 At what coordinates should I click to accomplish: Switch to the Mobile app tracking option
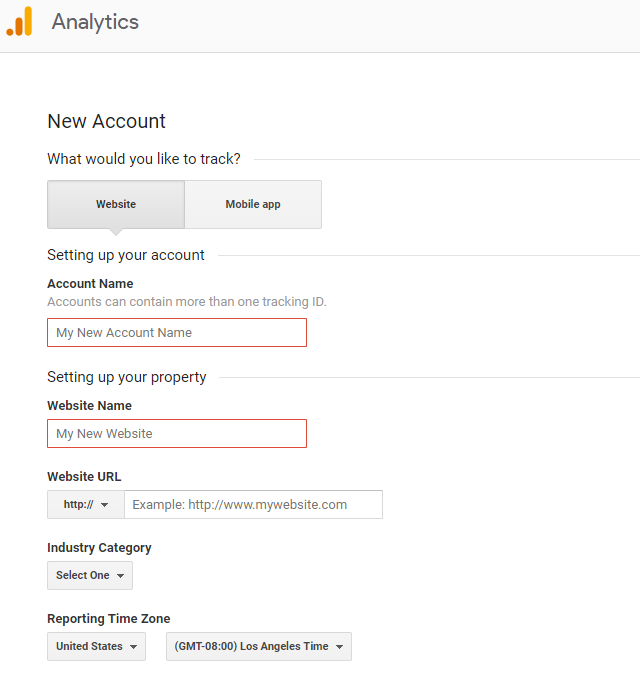(x=253, y=204)
